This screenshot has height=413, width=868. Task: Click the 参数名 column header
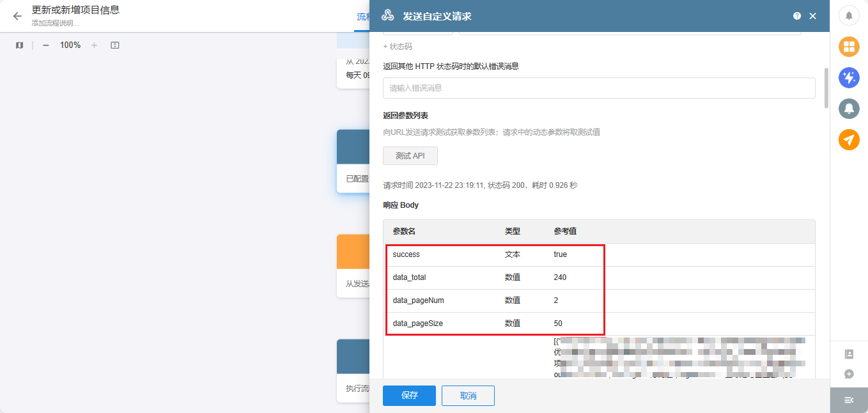point(404,231)
